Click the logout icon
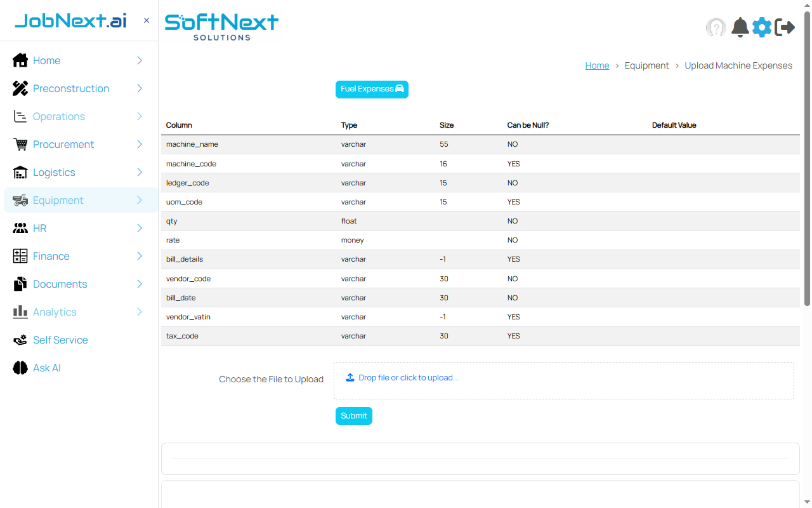 coord(785,27)
